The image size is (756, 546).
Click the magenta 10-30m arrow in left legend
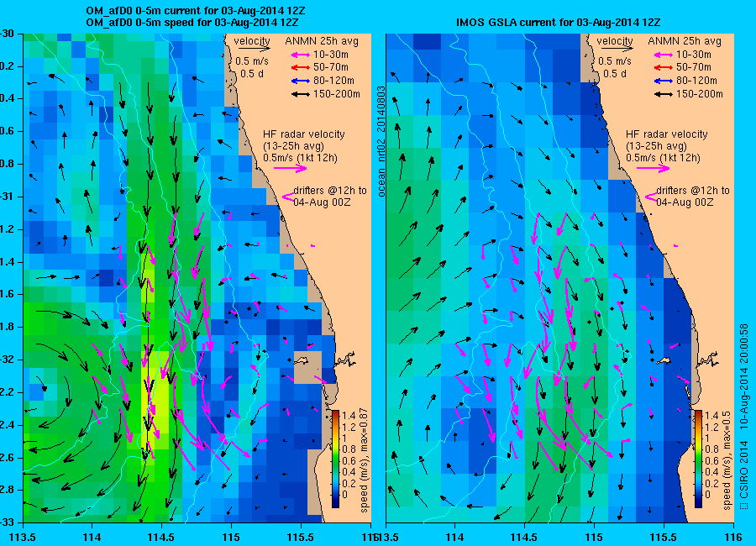click(301, 55)
